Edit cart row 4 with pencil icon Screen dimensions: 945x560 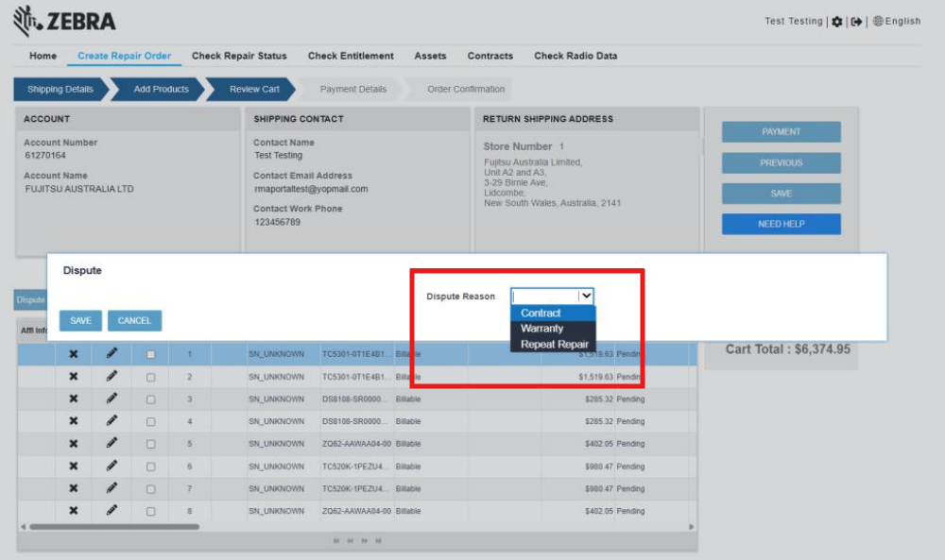click(112, 421)
